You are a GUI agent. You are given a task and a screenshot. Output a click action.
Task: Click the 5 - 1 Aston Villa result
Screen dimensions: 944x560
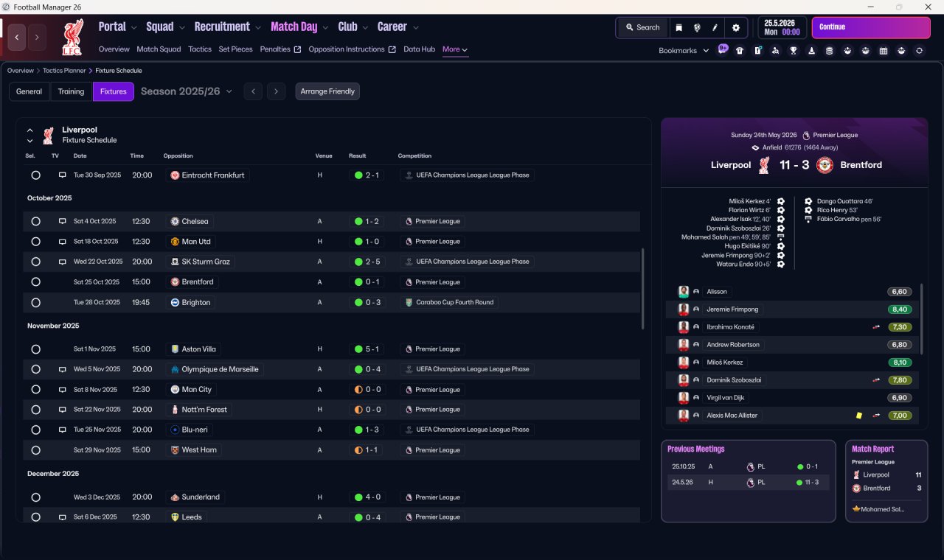click(x=367, y=349)
